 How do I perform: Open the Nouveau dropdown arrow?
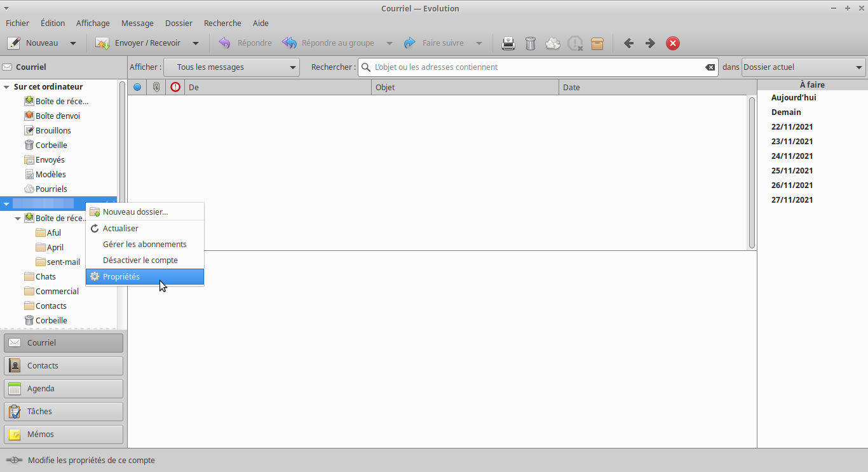point(73,43)
